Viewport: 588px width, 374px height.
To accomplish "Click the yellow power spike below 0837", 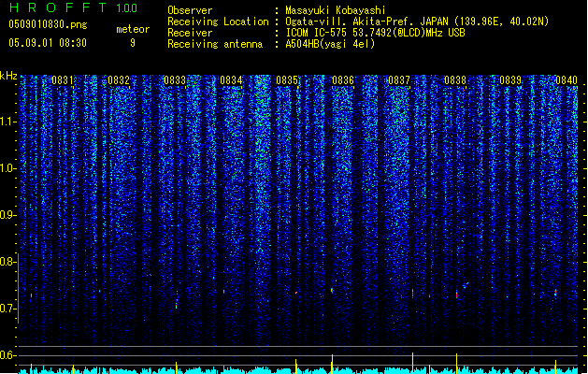I will coord(413,363).
